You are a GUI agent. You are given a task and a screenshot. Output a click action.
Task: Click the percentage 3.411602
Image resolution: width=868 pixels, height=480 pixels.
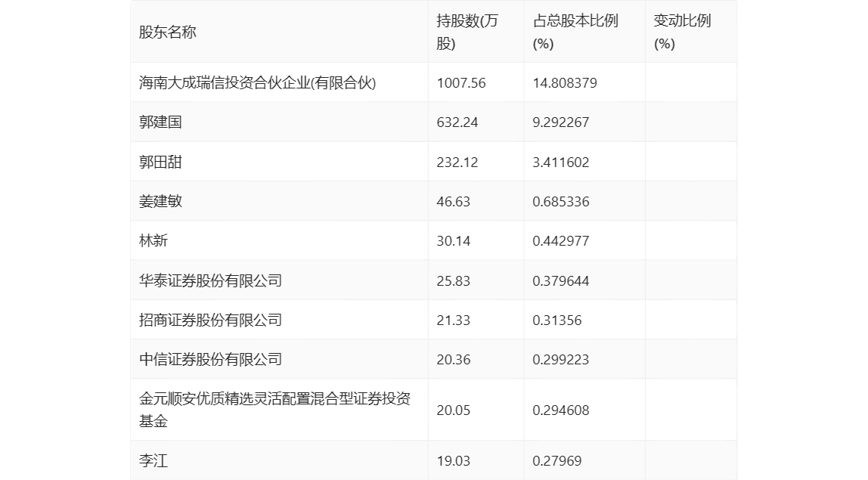(561, 163)
